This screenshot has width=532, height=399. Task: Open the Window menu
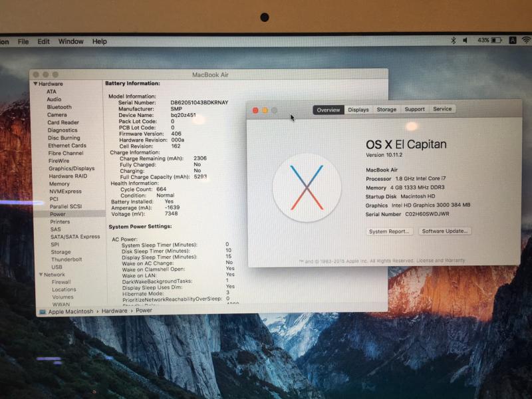point(71,41)
